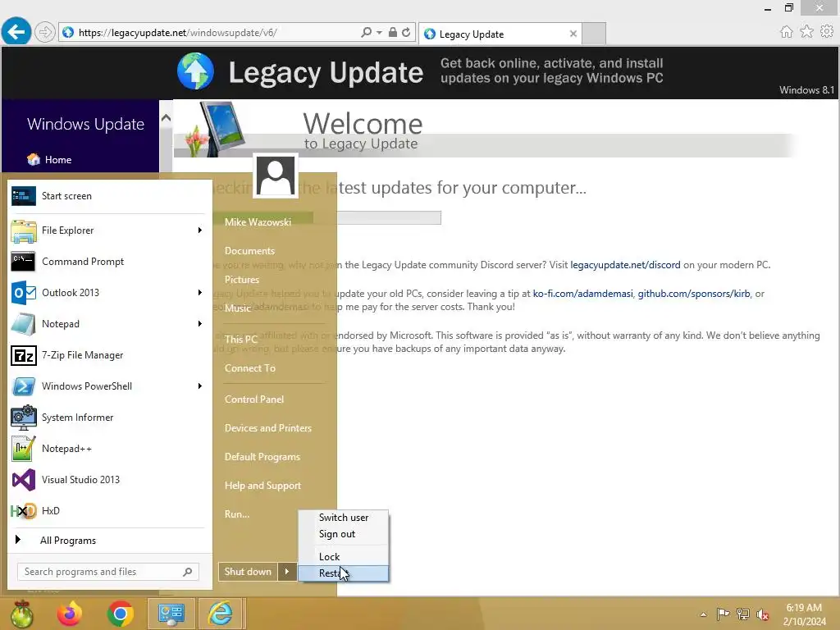Open HxD hex editor
Image resolution: width=840 pixels, height=630 pixels.
(x=110, y=510)
